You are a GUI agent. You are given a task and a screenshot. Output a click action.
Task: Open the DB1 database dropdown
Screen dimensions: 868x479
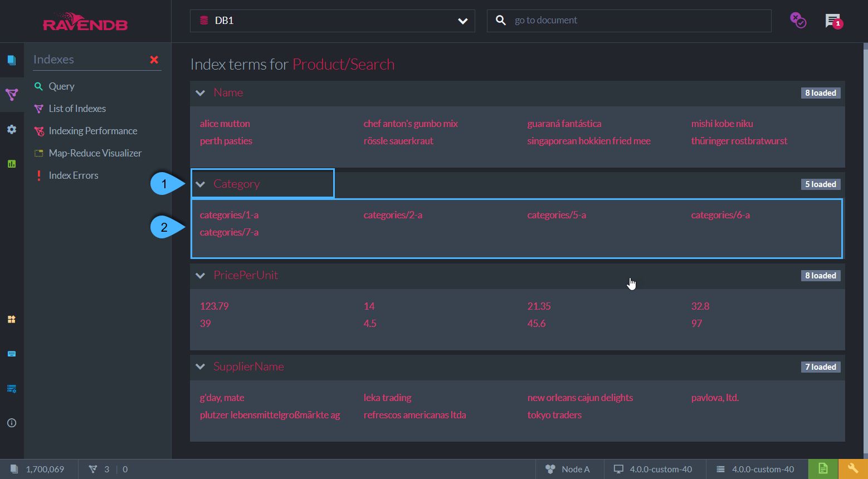pos(333,21)
